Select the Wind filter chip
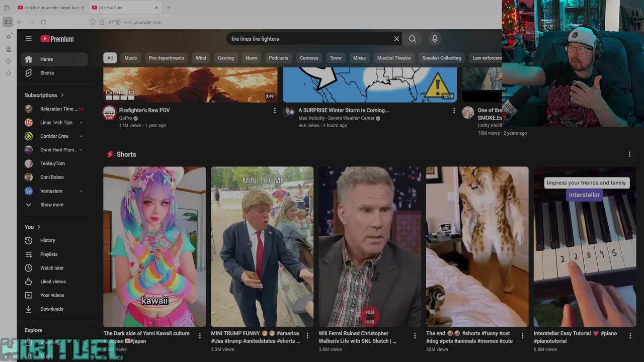Screen dimensions: 644x362 [x=201, y=58]
